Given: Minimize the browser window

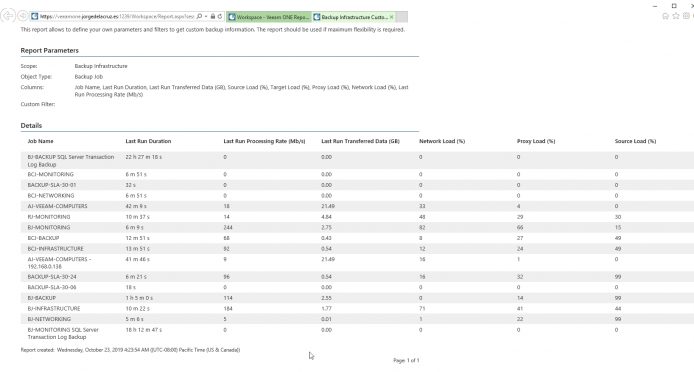Looking at the screenshot, I should (x=655, y=6).
